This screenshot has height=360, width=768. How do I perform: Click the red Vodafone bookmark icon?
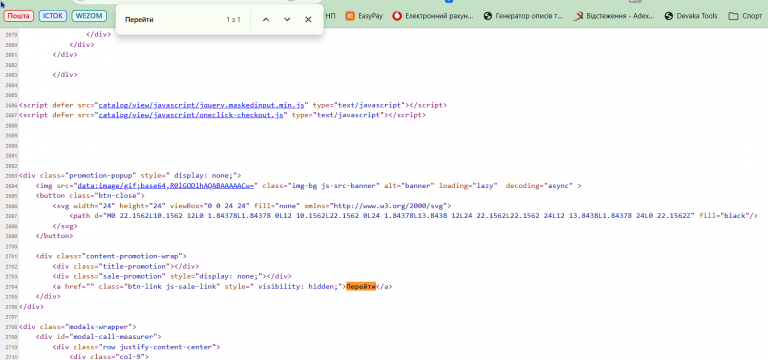397,16
